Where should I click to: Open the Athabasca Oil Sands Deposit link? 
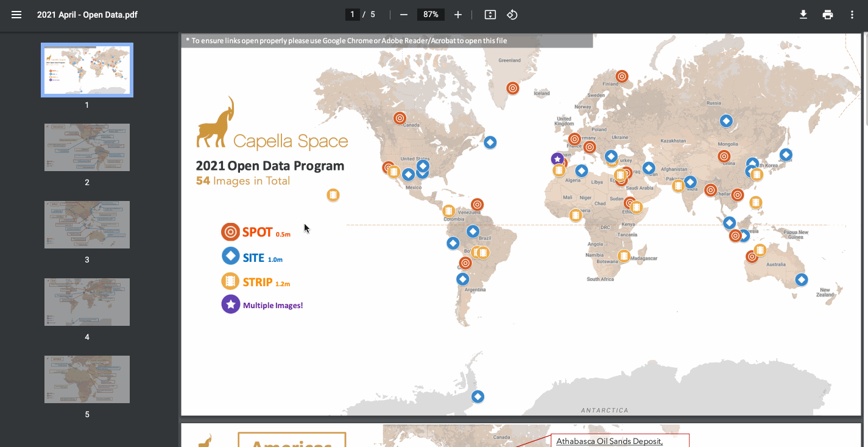click(609, 441)
